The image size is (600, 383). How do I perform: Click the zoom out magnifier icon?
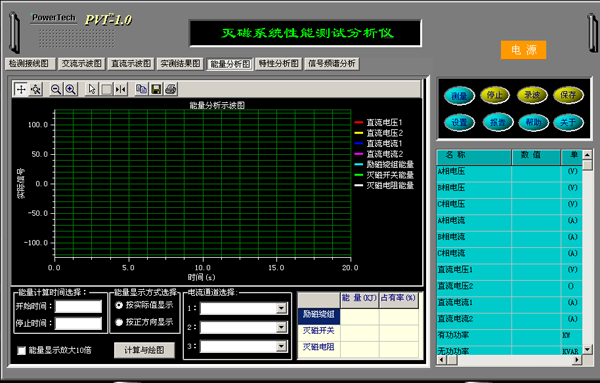[56, 89]
